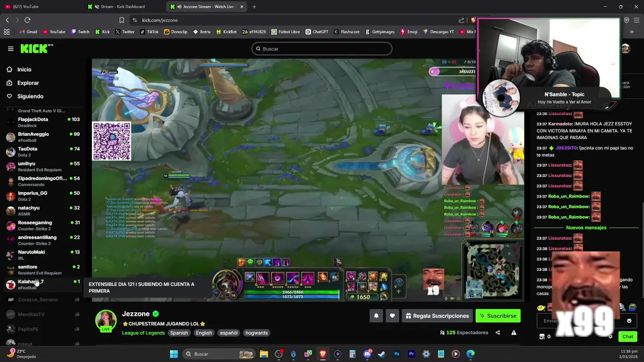
Task: Open the Gmail bookmark
Action: [x=28, y=32]
